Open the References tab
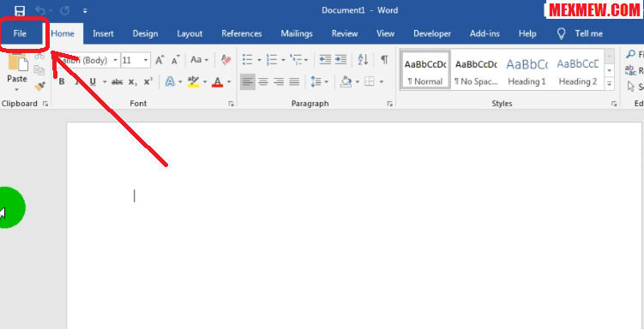 tap(242, 33)
